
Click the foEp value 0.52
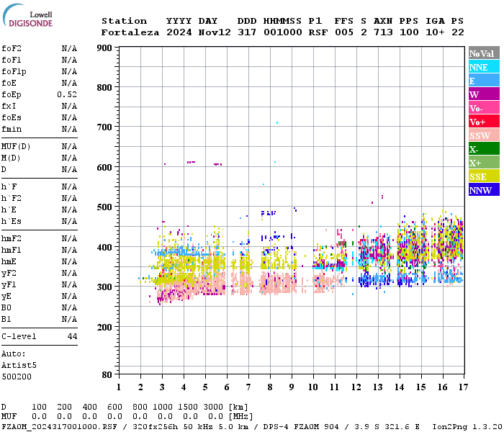[67, 94]
